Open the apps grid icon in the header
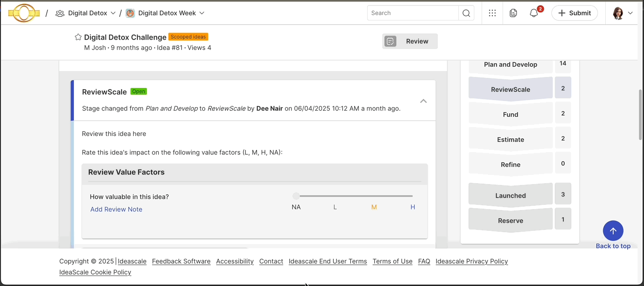This screenshot has height=286, width=644. (x=492, y=13)
